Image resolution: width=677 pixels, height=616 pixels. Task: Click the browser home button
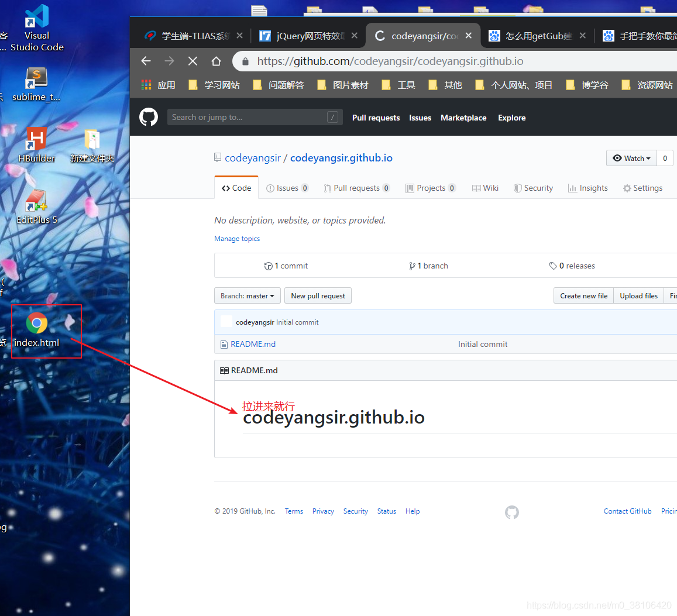pos(216,61)
